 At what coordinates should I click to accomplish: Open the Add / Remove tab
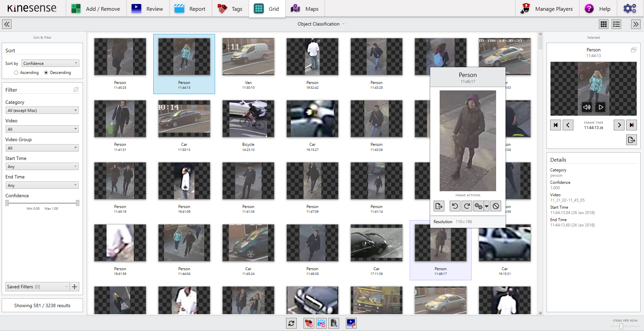[96, 9]
